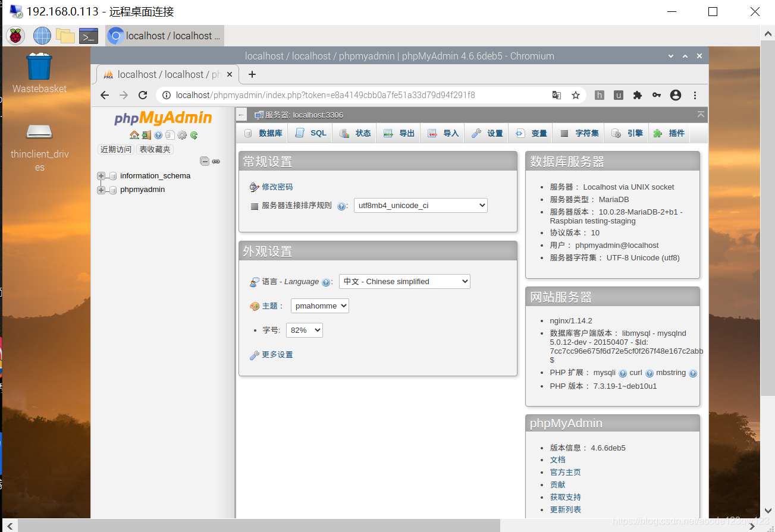Reload the page in Chromium
The width and height of the screenshot is (775, 532).
(x=143, y=95)
